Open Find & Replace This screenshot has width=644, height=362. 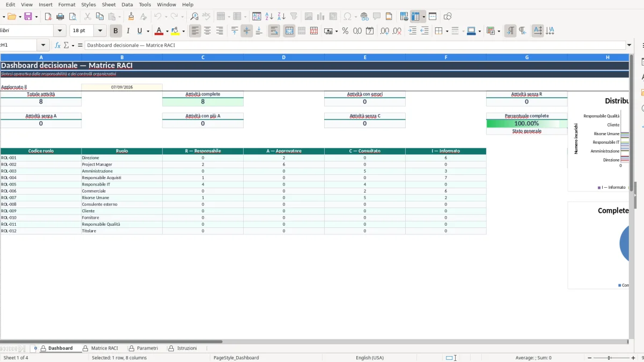(x=194, y=17)
